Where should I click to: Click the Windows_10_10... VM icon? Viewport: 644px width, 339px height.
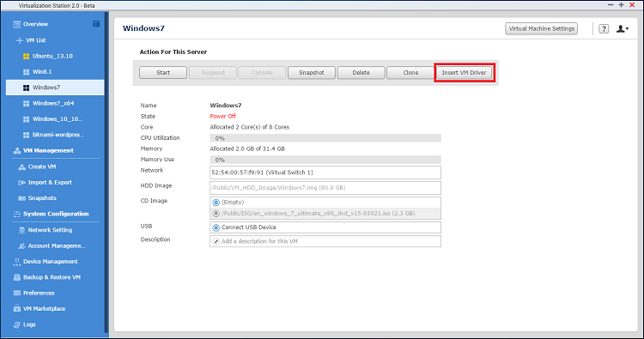pos(27,119)
